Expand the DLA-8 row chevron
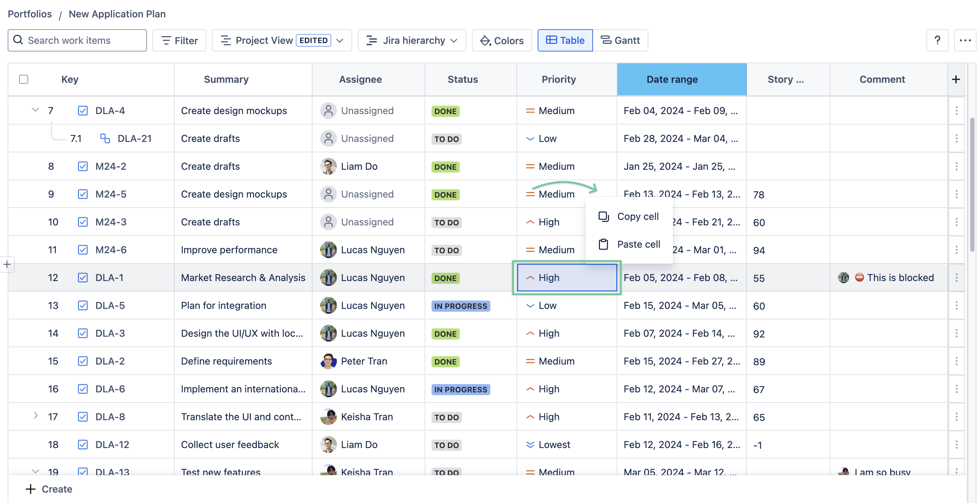 (35, 416)
